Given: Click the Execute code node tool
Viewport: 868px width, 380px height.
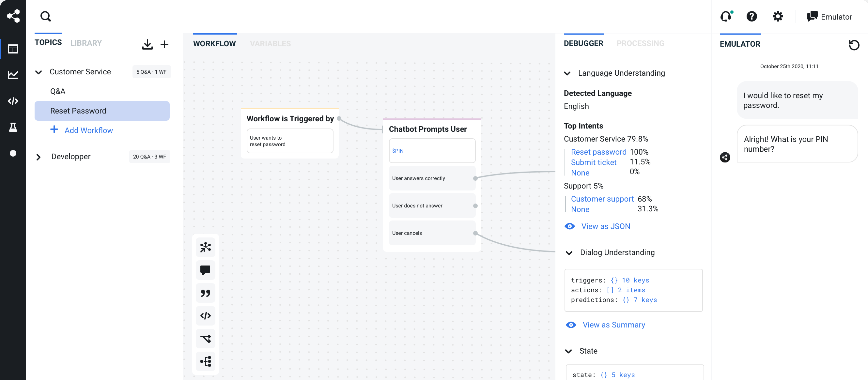Looking at the screenshot, I should pos(205,316).
